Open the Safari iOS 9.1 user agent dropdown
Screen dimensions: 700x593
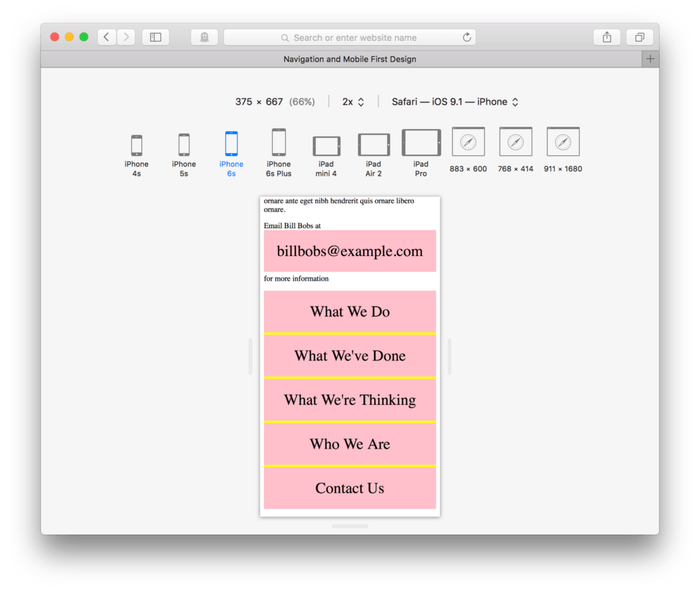[x=455, y=102]
